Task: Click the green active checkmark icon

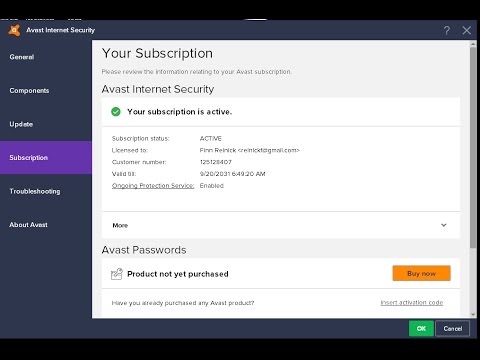Action: (116, 112)
